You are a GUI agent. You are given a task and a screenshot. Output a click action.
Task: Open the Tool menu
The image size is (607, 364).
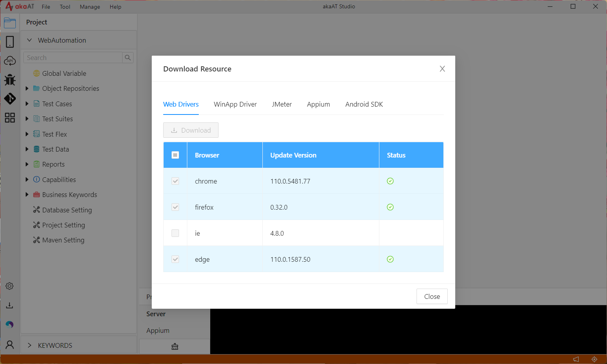click(x=65, y=7)
